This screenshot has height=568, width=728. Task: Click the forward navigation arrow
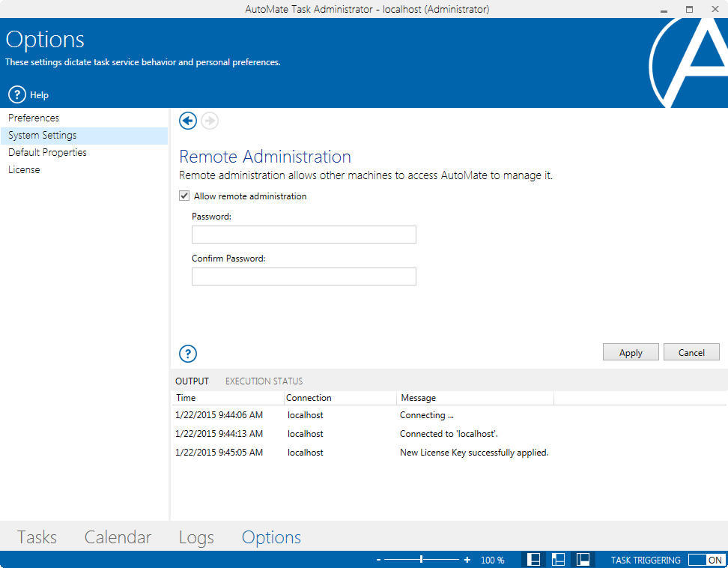coord(210,121)
